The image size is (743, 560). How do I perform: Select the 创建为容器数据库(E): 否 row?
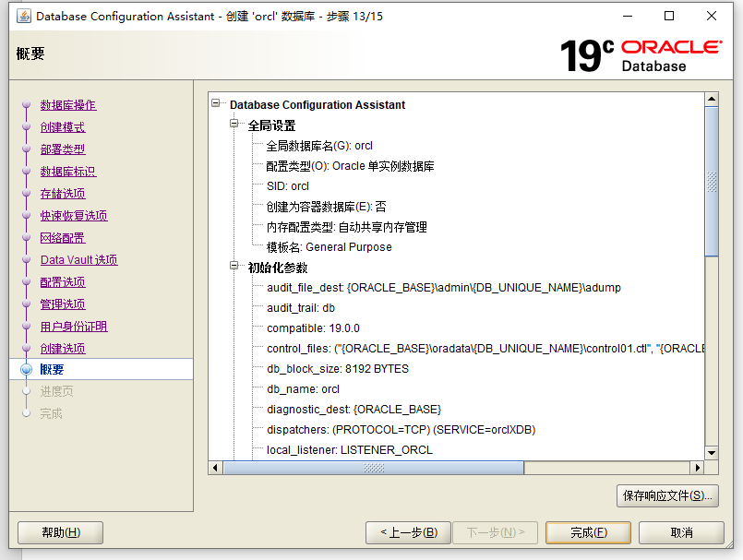click(x=326, y=207)
